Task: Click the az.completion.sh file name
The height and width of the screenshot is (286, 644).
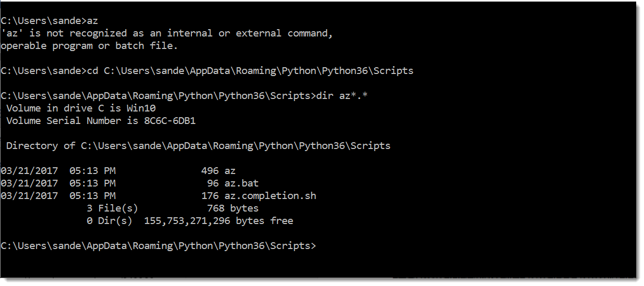Action: [270, 196]
